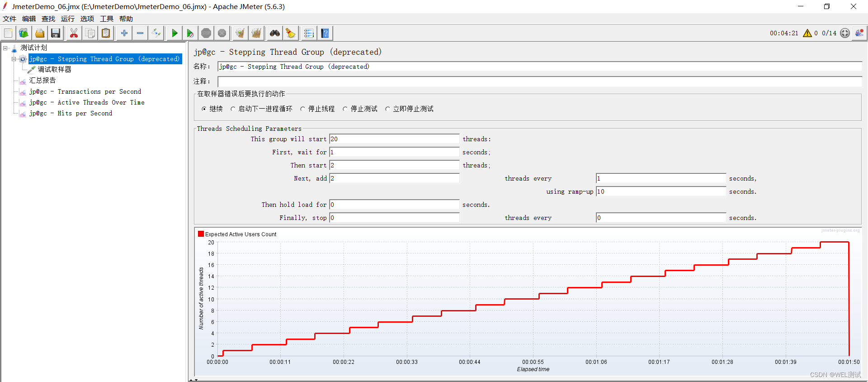The width and height of the screenshot is (868, 382).
Task: Expand all nodes with plus icon
Action: click(x=124, y=33)
